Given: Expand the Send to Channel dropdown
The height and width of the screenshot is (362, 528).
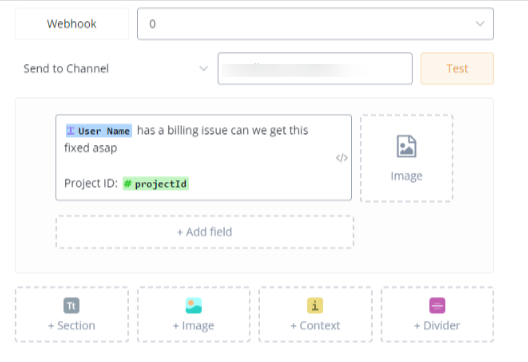Looking at the screenshot, I should [116, 69].
